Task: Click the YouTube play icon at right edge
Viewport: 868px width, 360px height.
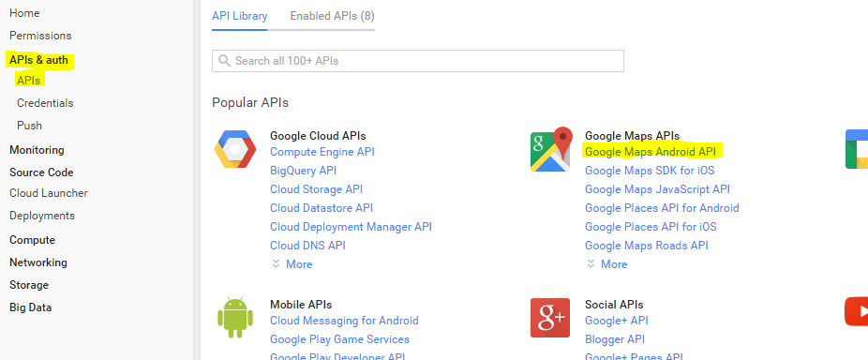Action: click(857, 311)
